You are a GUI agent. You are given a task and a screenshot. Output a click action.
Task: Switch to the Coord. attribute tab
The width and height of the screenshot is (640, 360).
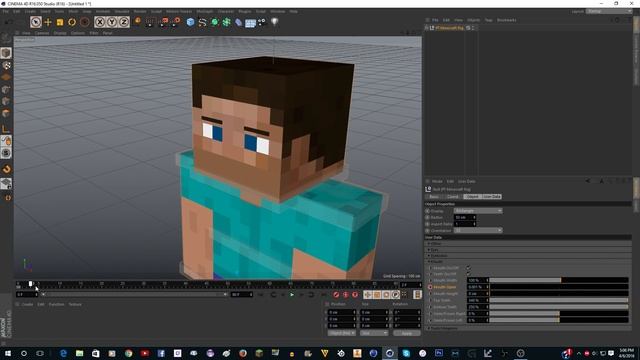453,197
